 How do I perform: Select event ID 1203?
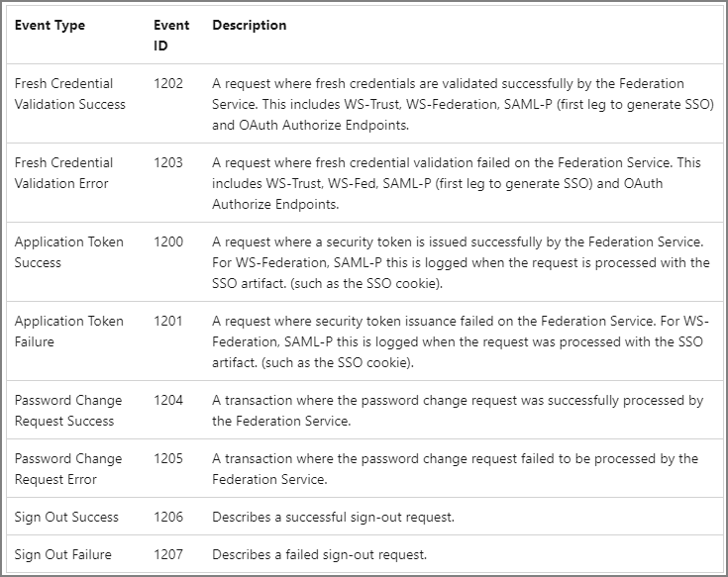coord(168,163)
